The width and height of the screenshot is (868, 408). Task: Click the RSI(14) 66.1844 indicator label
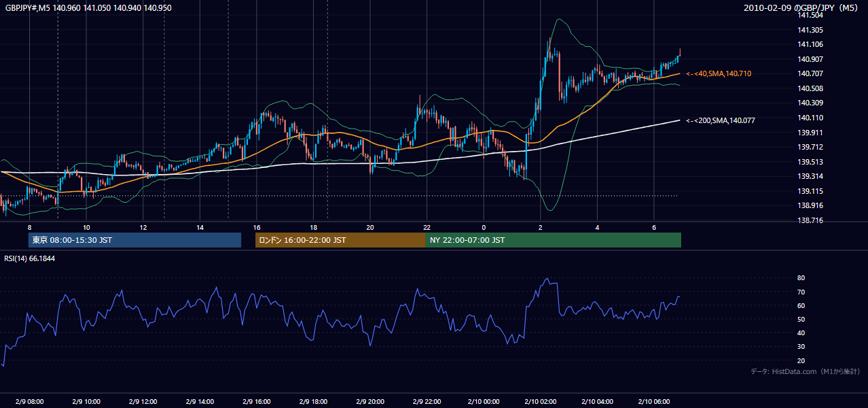pos(30,258)
